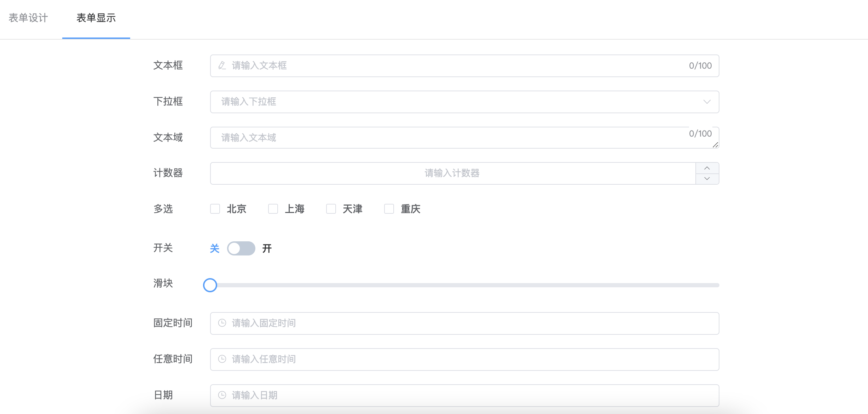The width and height of the screenshot is (868, 414).
Task: Open the 请输入任意时间 time picker
Action: pos(460,359)
